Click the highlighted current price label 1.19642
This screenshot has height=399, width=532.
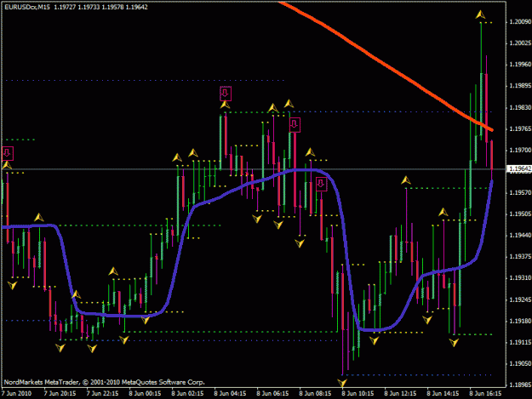coord(518,168)
